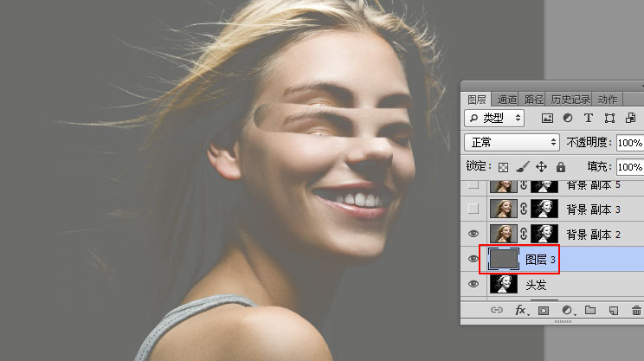Click the lock all padlock icon
644x361 pixels.
pos(561,166)
